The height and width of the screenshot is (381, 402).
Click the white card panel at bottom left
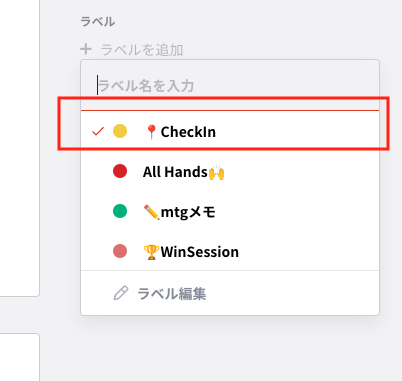pos(20,357)
